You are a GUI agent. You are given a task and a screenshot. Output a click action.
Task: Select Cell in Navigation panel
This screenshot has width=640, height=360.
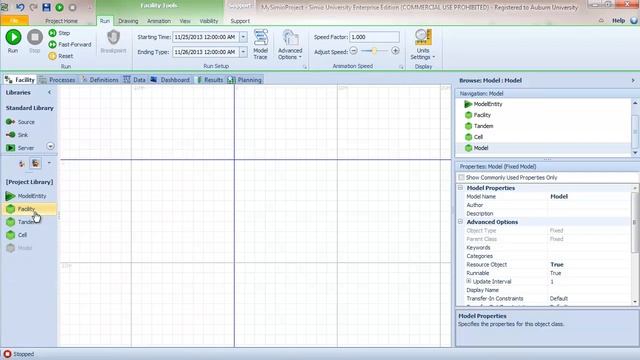point(474,137)
